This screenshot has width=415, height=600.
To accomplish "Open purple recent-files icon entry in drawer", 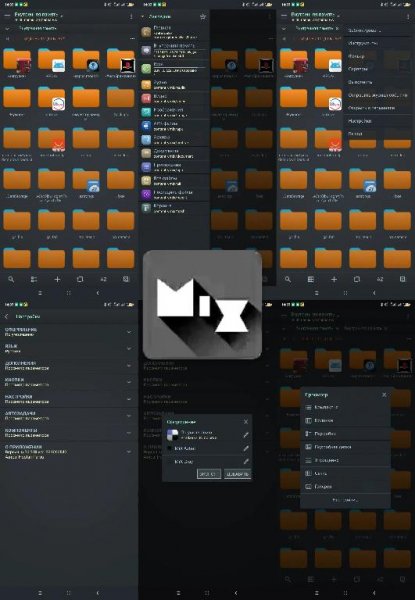I will (x=174, y=194).
